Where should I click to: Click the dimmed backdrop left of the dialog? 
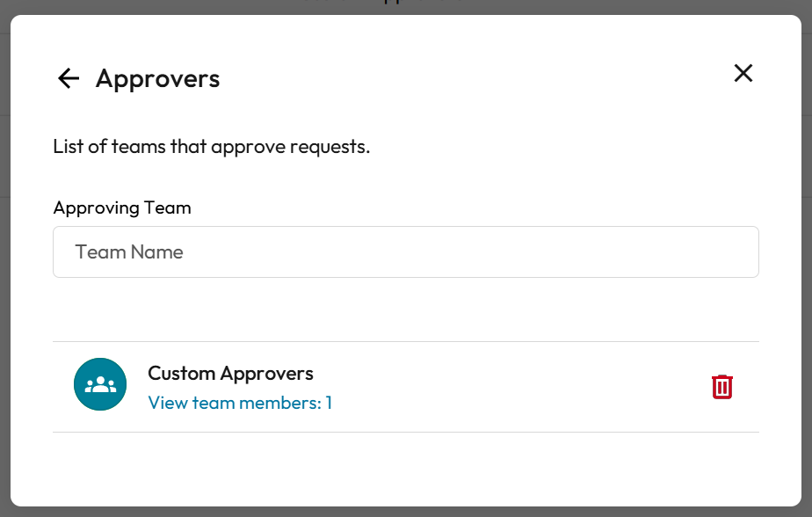pyautogui.click(x=4, y=264)
